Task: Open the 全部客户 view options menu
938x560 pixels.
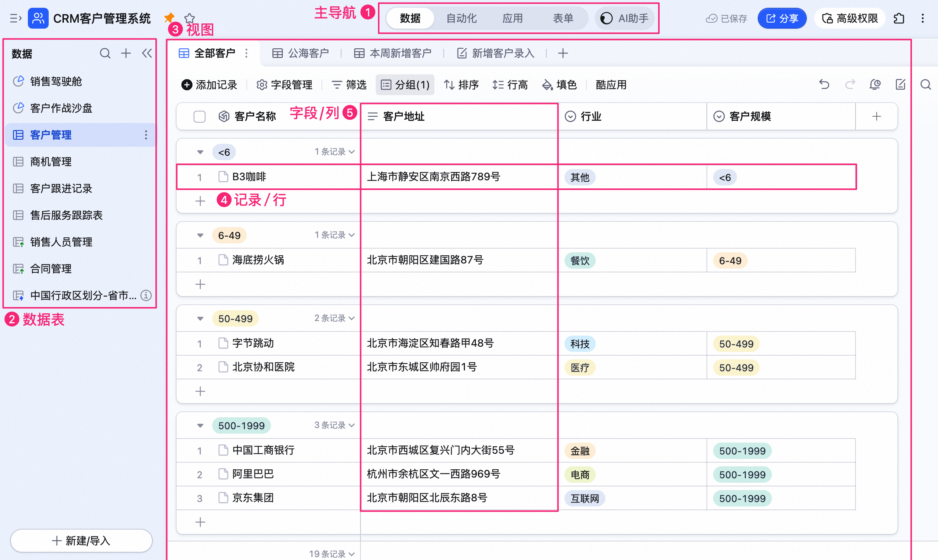Action: [246, 53]
